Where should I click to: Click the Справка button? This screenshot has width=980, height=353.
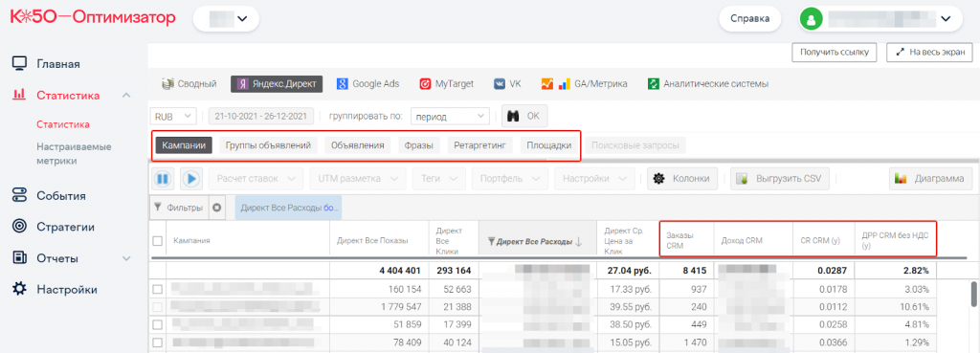click(750, 19)
